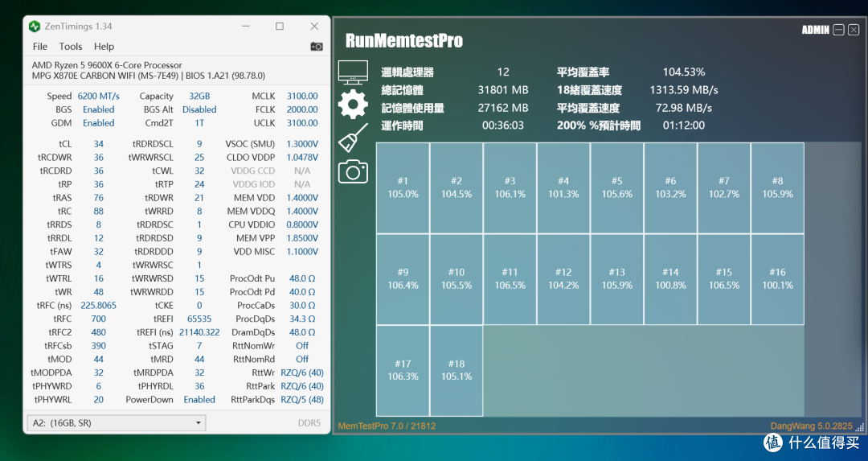868x461 pixels.
Task: Select memtest tile #12 at 104.2%
Action: [x=563, y=279]
